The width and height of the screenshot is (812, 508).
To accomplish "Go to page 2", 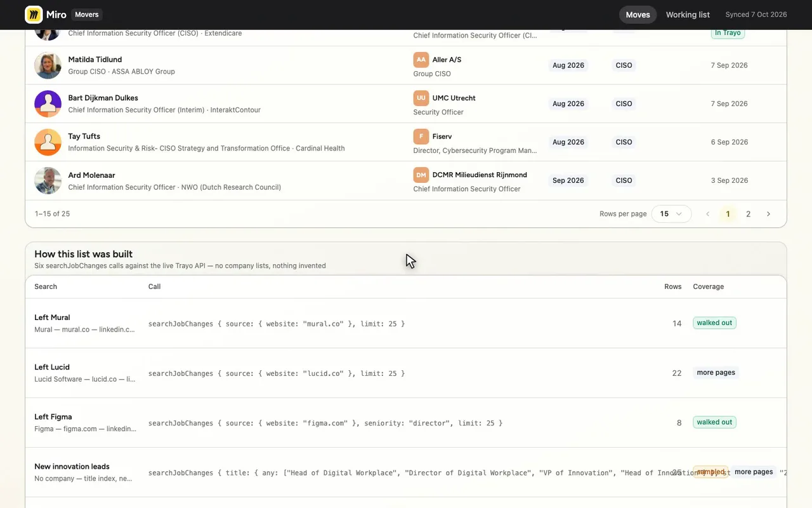I will 748,214.
